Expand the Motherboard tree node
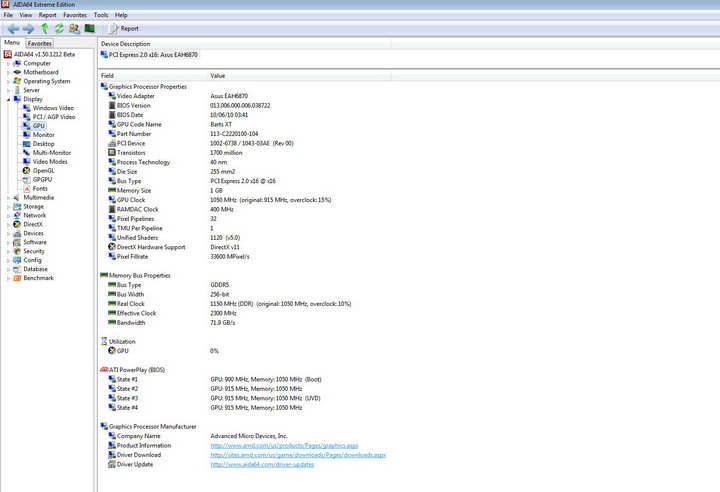Viewport: 720px width, 492px height. [x=8, y=73]
